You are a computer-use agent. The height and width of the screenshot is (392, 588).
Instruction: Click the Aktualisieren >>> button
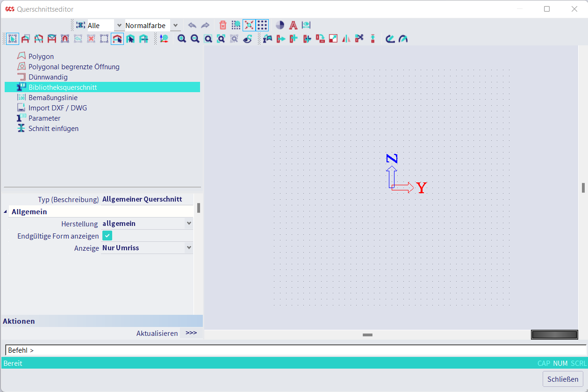pos(191,333)
